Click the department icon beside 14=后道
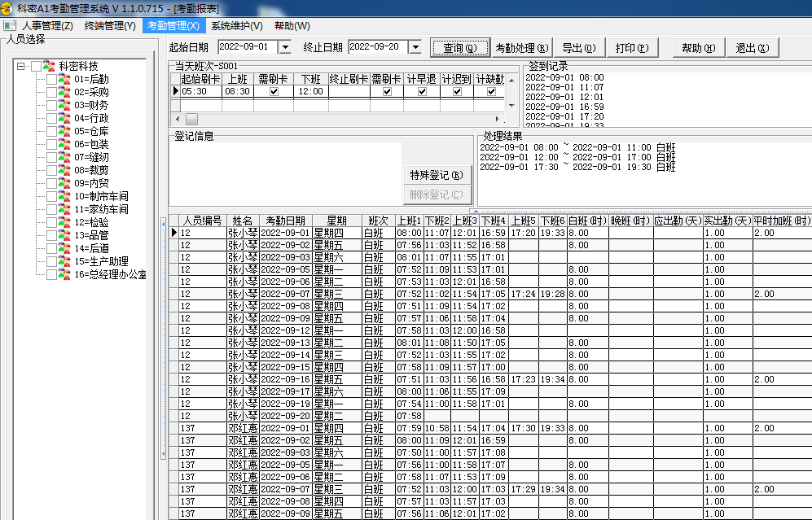Image resolution: width=812 pixels, height=520 pixels. coord(64,248)
